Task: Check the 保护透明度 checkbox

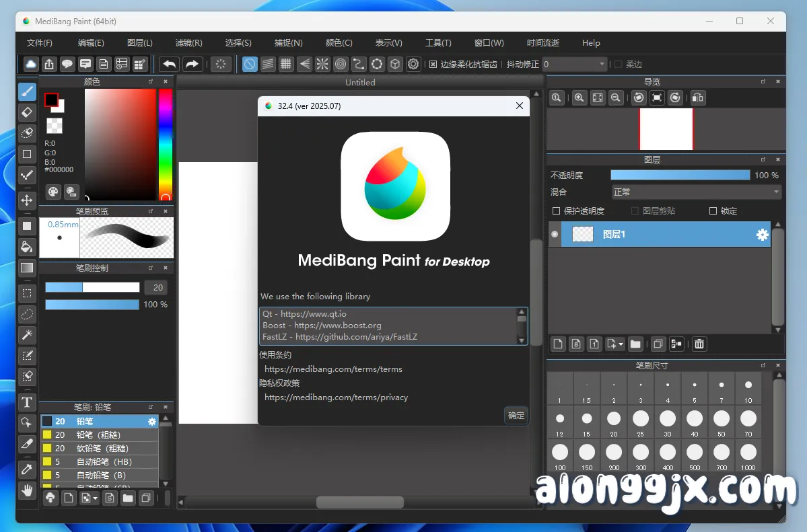Action: point(557,211)
